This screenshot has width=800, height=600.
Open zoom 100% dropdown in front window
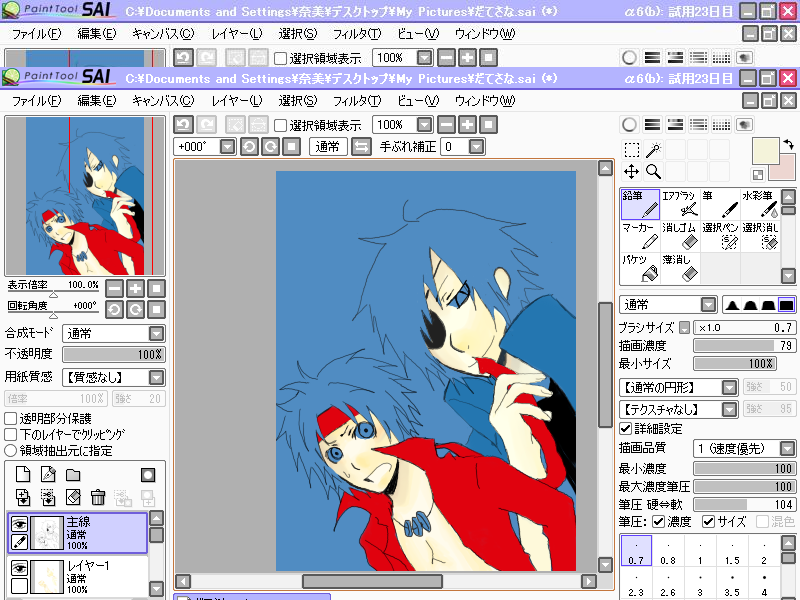(424, 124)
